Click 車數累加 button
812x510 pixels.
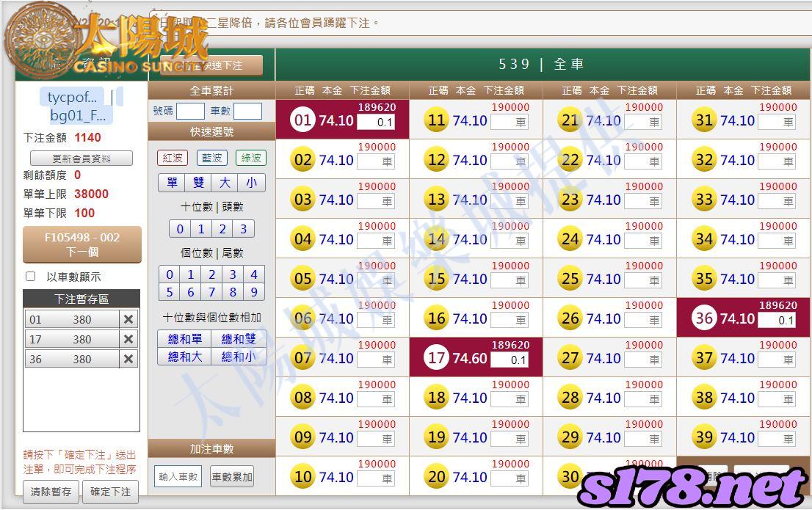(x=232, y=477)
